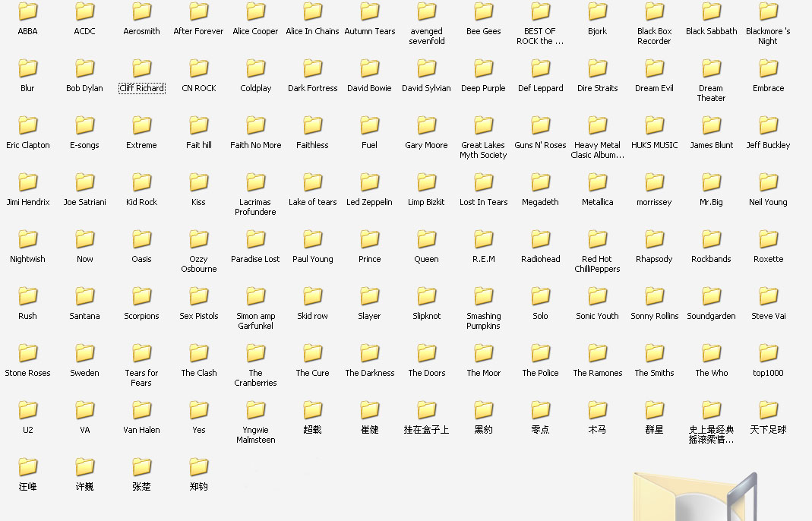Click the Dire Straits folder icon
812x521 pixels.
tap(598, 68)
